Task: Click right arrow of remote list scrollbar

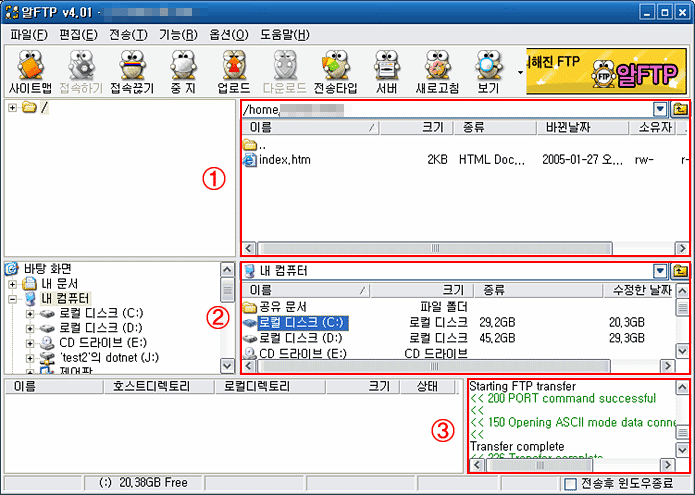Action: tap(681, 248)
